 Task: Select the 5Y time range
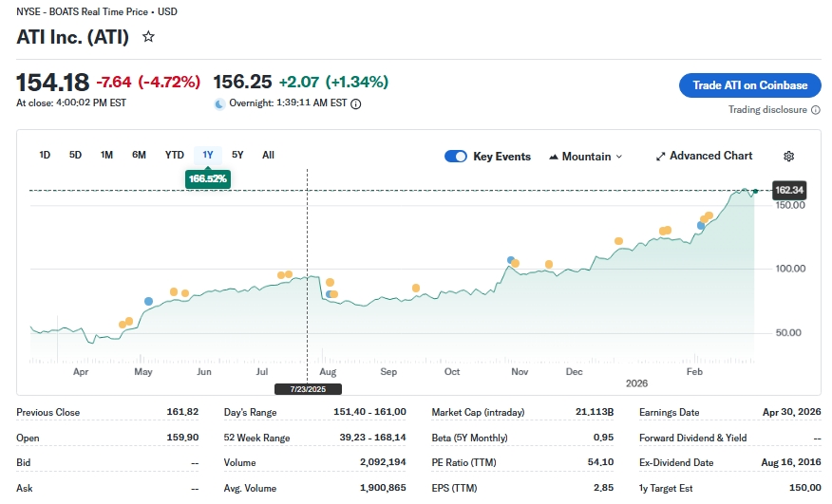[x=237, y=155]
